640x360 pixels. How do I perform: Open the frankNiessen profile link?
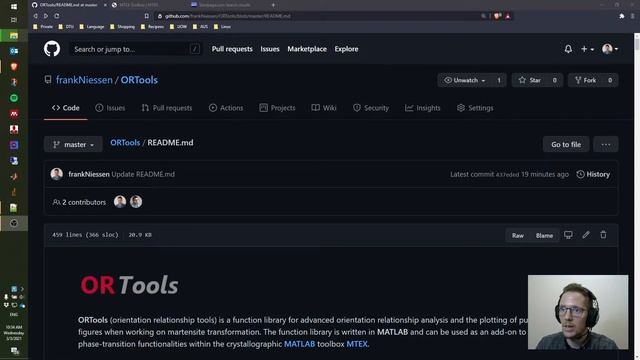point(84,80)
